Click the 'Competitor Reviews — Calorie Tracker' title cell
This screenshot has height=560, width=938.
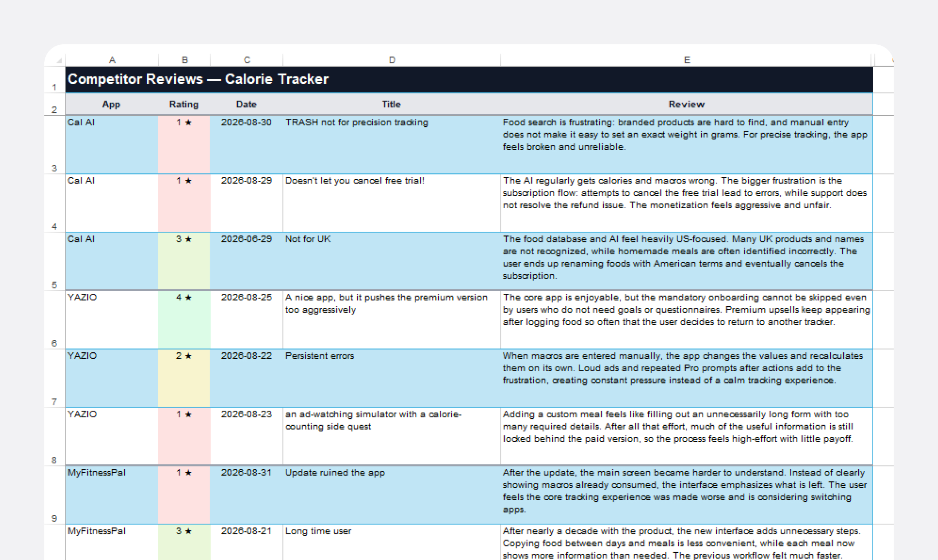point(469,80)
